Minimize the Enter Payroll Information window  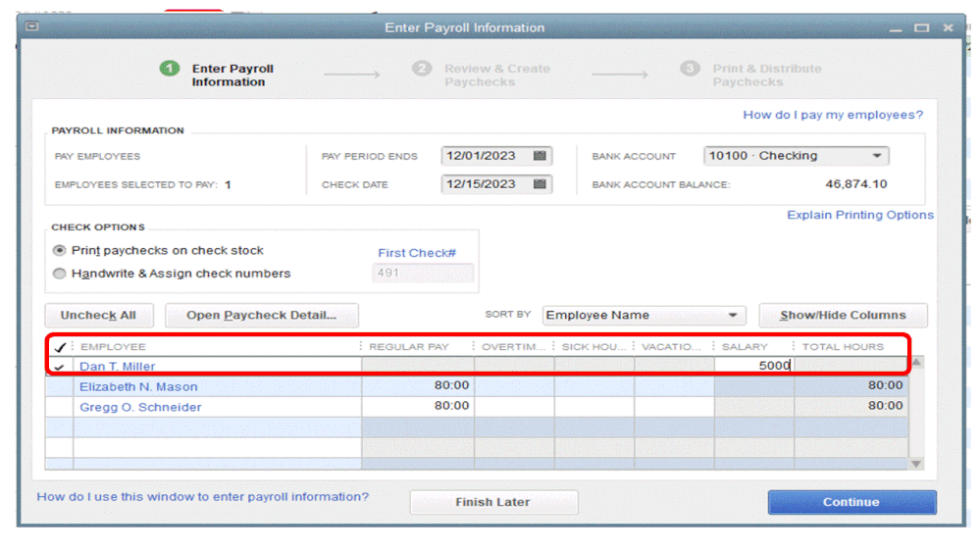pyautogui.click(x=896, y=28)
